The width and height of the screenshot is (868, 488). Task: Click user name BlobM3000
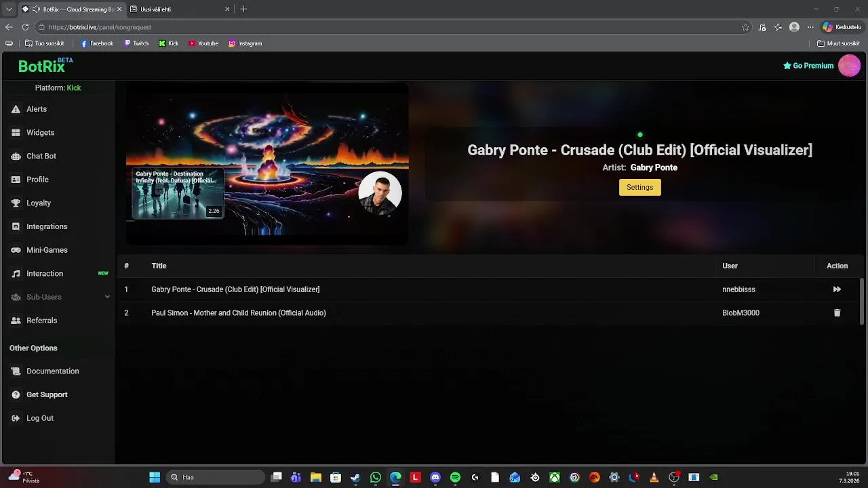(x=741, y=313)
